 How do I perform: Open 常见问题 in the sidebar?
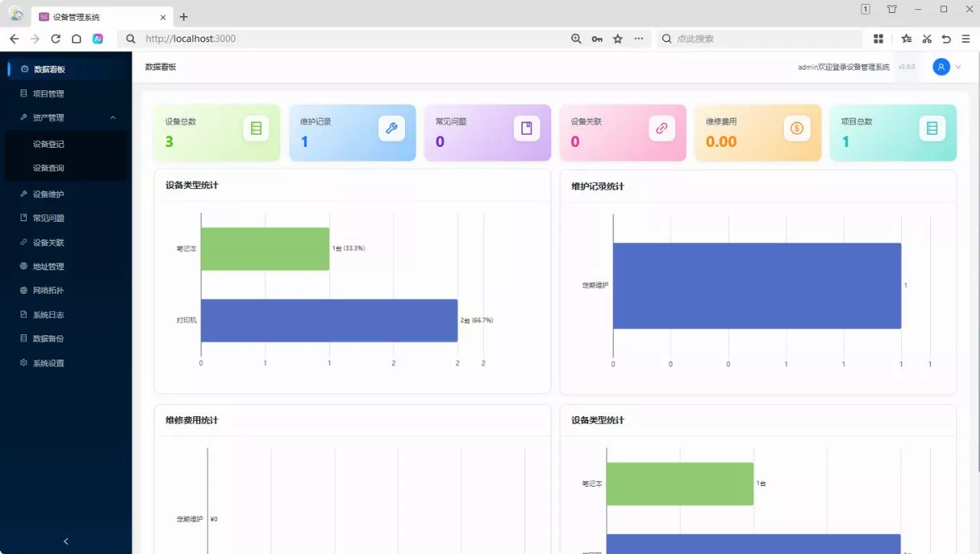66,218
